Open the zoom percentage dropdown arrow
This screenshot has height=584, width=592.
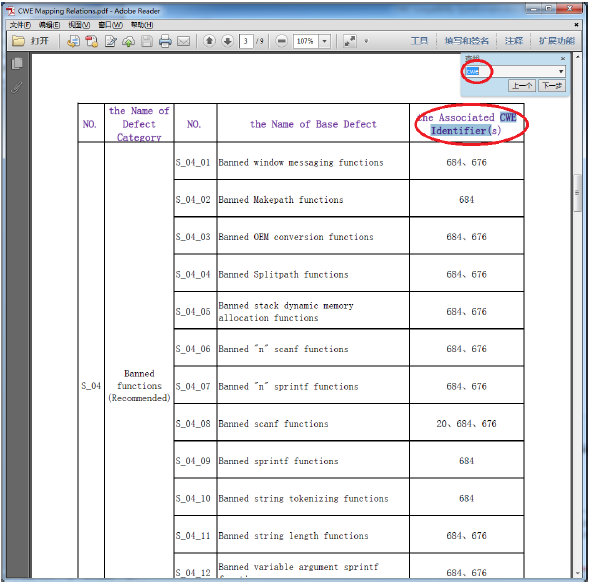tap(325, 41)
